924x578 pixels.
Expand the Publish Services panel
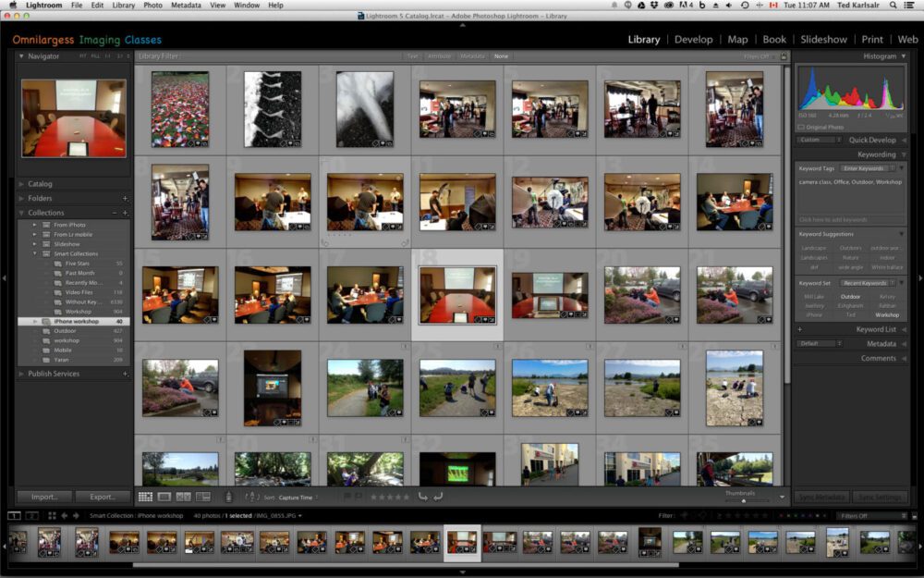(21, 374)
